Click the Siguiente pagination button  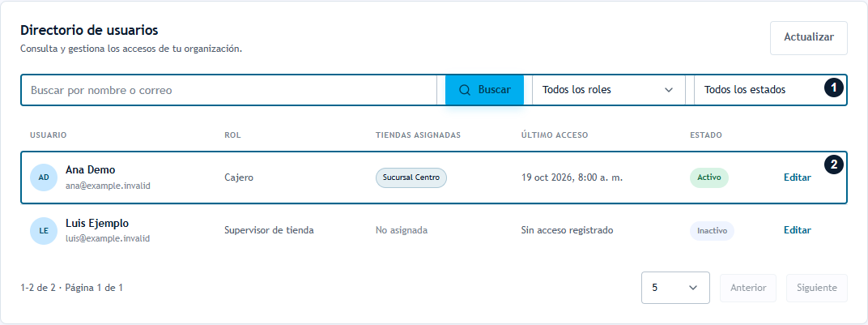[816, 288]
